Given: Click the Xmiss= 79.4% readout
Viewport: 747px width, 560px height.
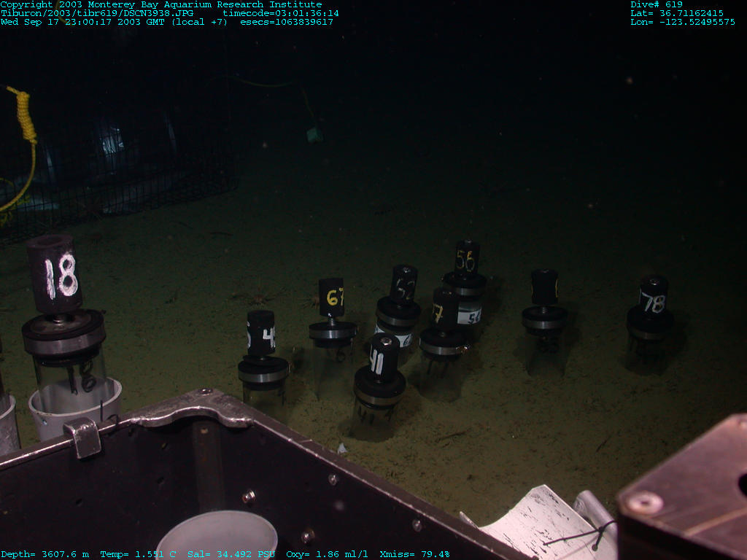Looking at the screenshot, I should click(x=414, y=554).
